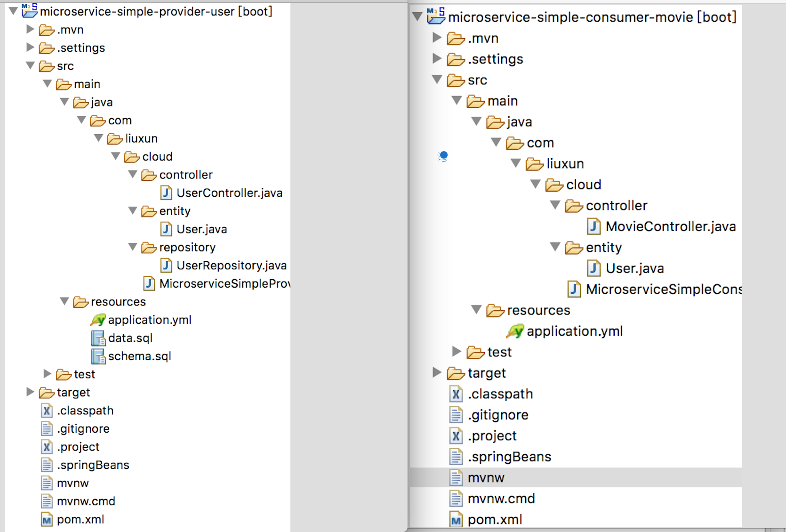Click the mvnw file icon in consumer-movie project
This screenshot has height=532, width=786.
456,477
